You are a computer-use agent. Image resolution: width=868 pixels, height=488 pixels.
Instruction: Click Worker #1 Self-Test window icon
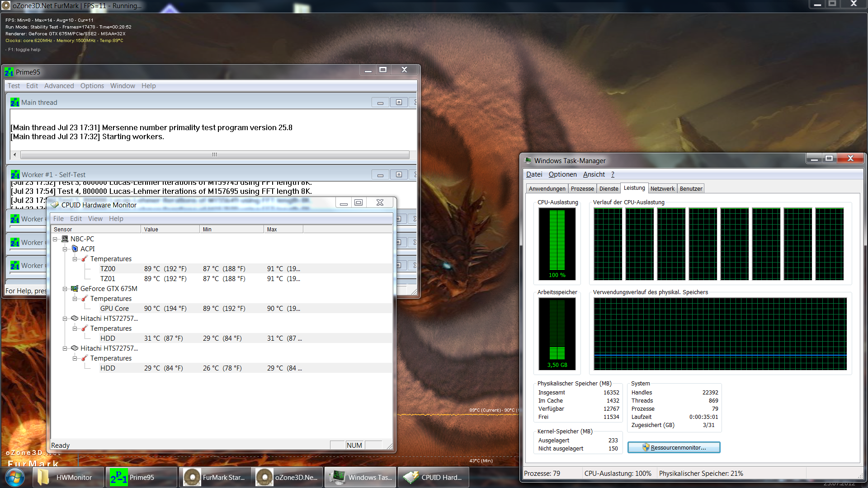click(x=15, y=175)
